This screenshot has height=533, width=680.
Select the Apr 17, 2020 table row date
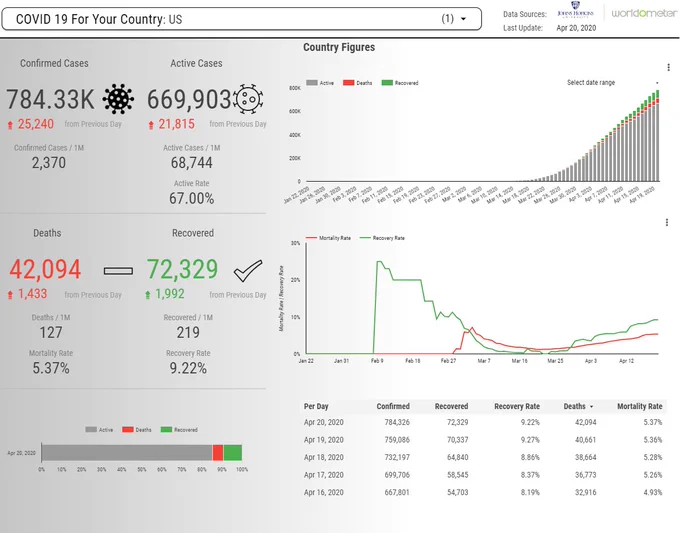coord(324,475)
